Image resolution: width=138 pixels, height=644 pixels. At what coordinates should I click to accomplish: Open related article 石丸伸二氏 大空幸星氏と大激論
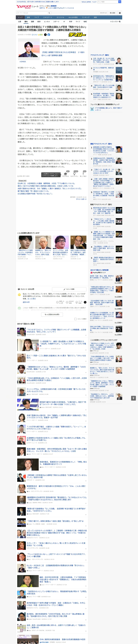pyautogui.click(x=46, y=184)
